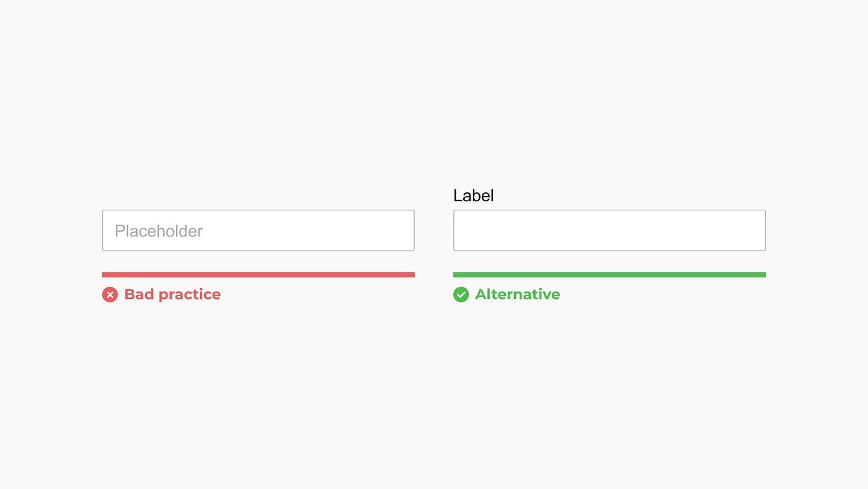Click the green horizontal bar
Viewport: 868px width, 489px height.
click(x=609, y=275)
